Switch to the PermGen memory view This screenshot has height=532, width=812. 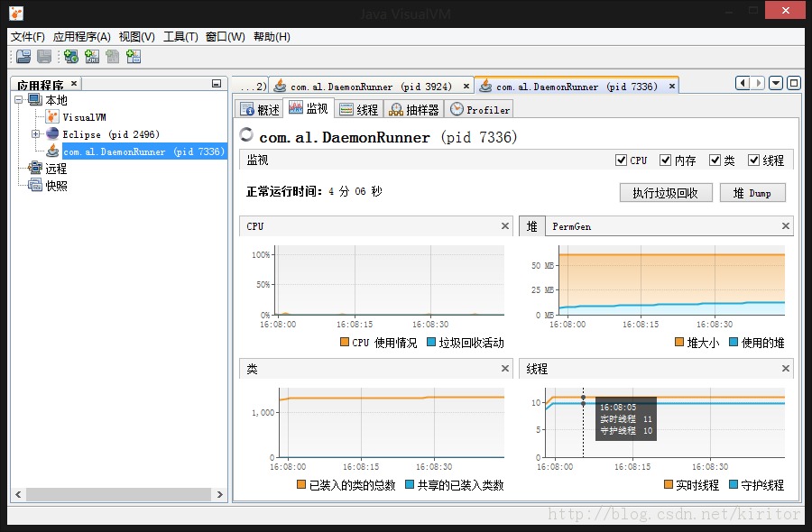[572, 226]
